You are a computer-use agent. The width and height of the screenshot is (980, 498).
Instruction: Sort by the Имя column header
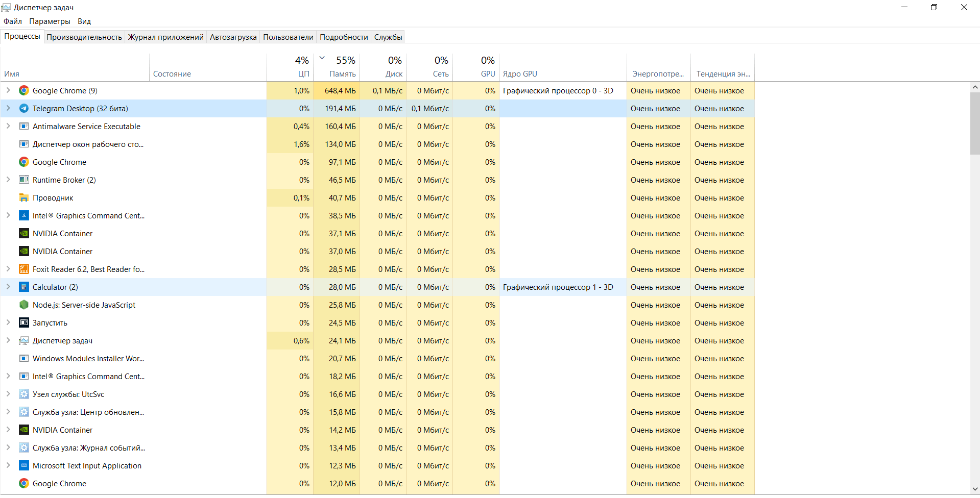[x=75, y=67]
